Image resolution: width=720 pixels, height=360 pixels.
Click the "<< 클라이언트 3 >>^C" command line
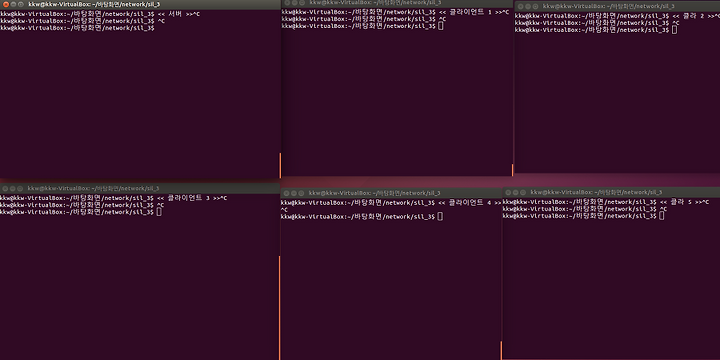coord(192,198)
